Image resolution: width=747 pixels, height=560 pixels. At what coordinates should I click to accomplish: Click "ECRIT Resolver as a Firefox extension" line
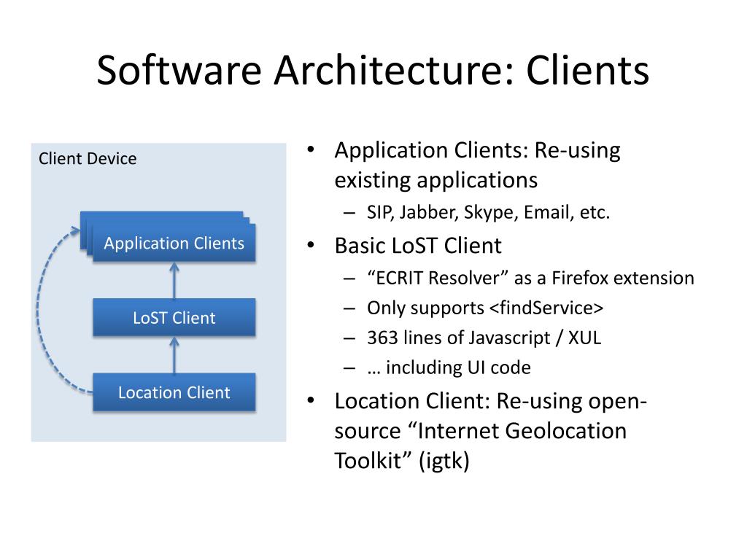tap(530, 278)
